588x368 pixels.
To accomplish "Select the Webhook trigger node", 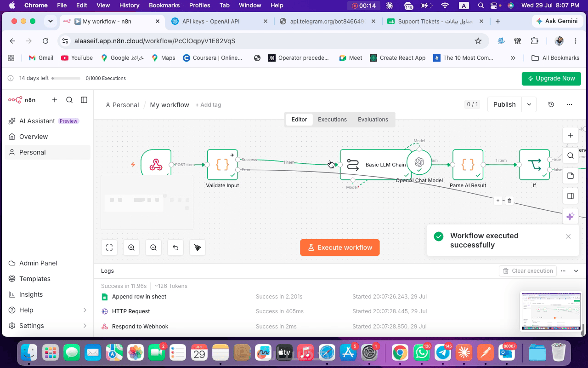I will pyautogui.click(x=156, y=164).
